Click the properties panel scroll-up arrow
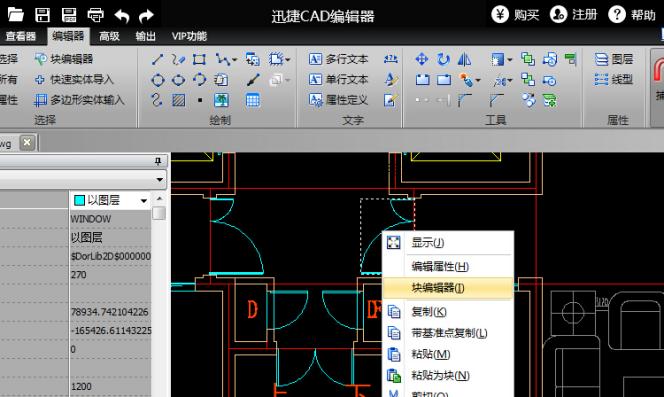This screenshot has width=664, height=397. coord(159,198)
